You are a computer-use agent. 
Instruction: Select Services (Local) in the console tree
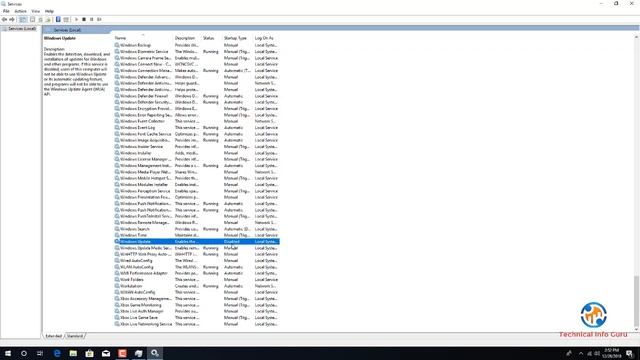click(x=20, y=29)
